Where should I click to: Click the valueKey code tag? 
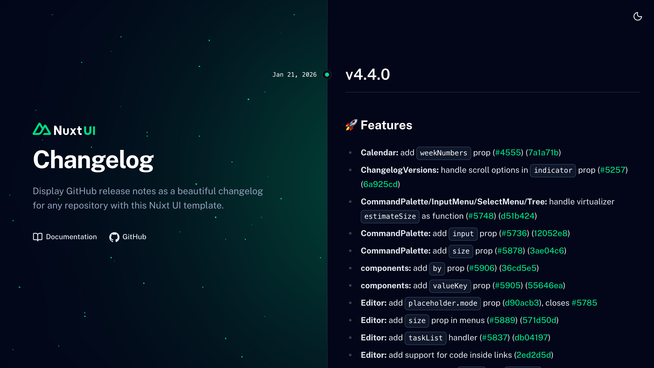pos(450,286)
